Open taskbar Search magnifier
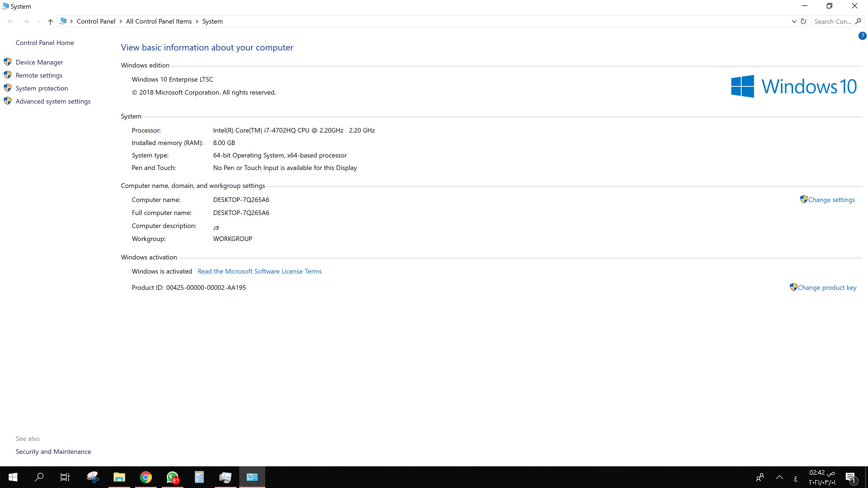This screenshot has width=868, height=488. pos(39,477)
